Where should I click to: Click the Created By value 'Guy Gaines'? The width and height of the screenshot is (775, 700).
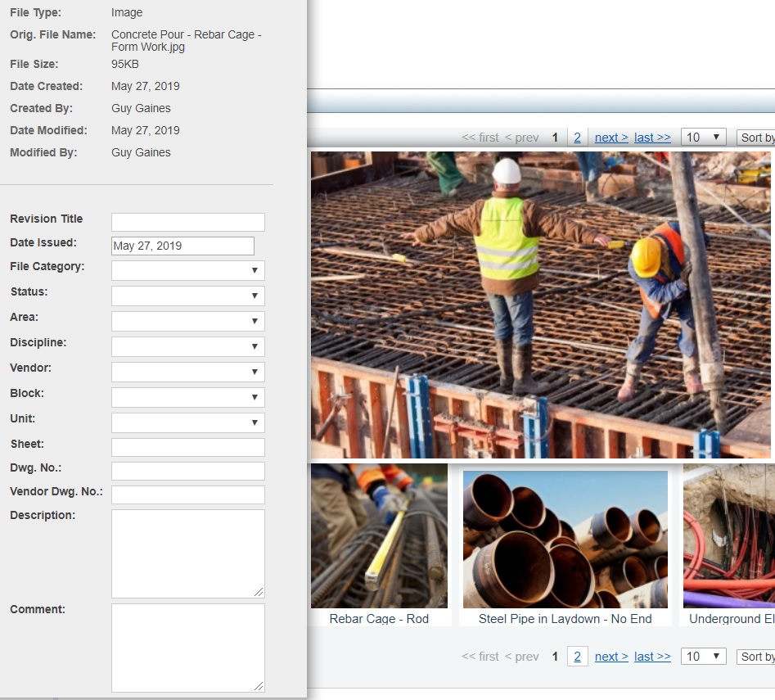[141, 108]
